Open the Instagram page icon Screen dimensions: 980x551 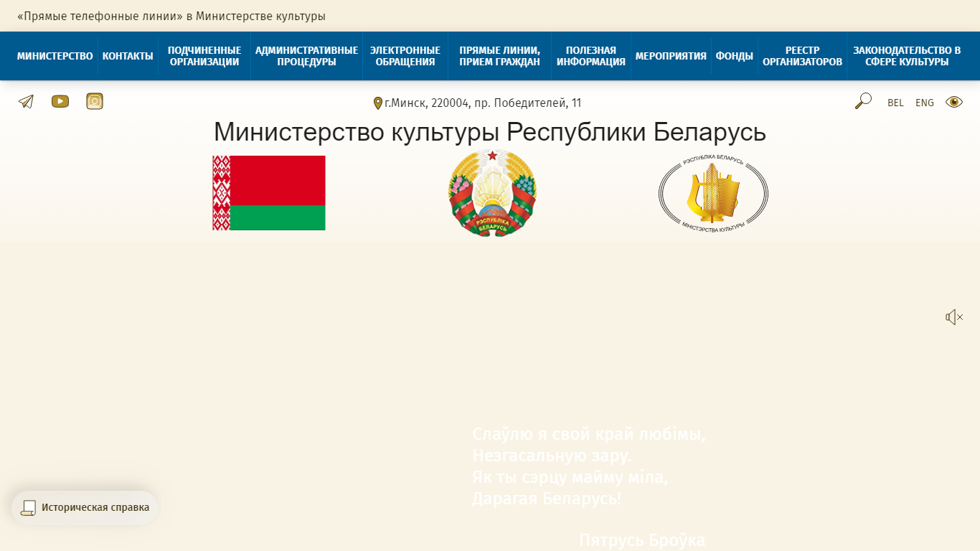95,102
